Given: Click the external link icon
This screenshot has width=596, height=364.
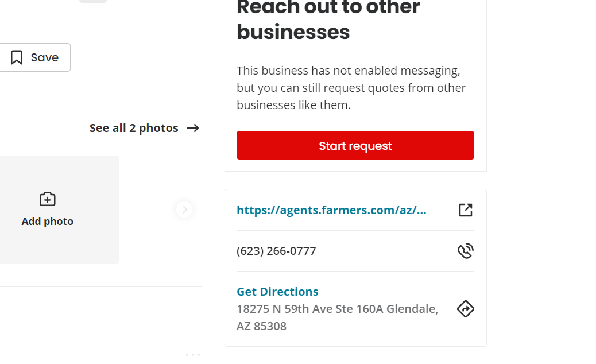Looking at the screenshot, I should [466, 210].
